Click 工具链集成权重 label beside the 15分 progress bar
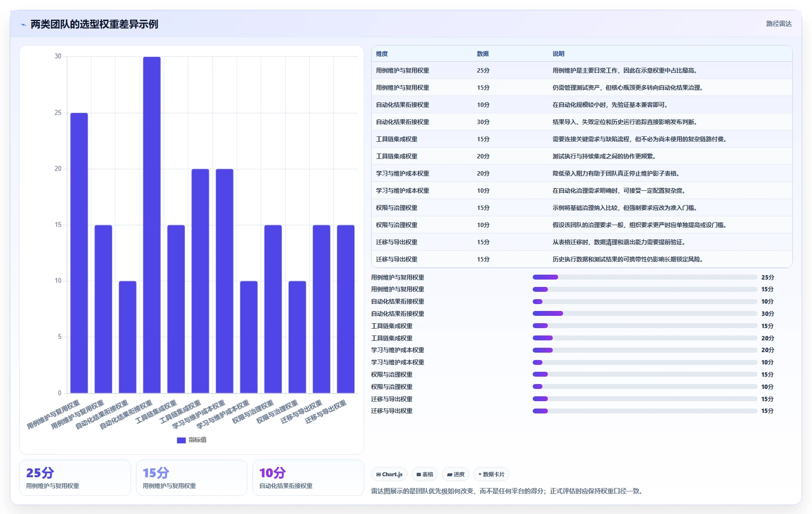812x514 pixels. click(x=392, y=326)
